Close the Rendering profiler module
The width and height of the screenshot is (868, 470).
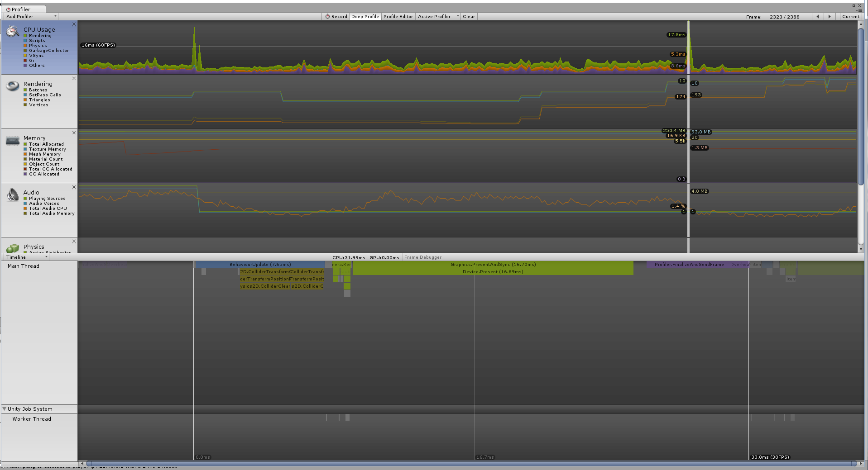(74, 78)
